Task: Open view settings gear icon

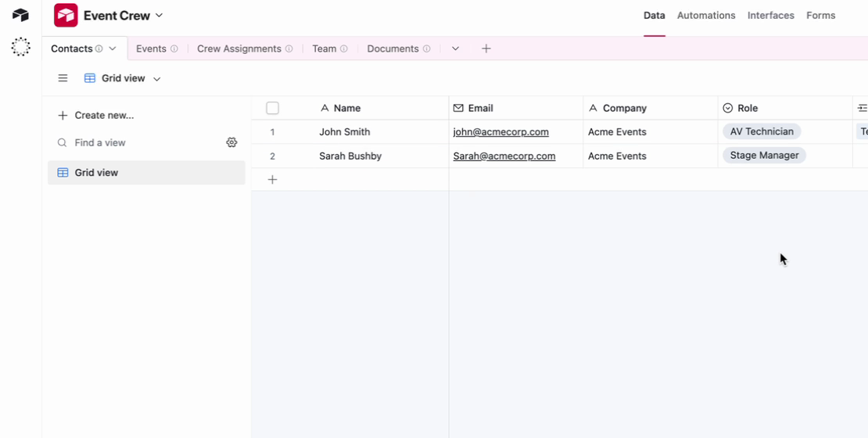Action: pos(231,142)
